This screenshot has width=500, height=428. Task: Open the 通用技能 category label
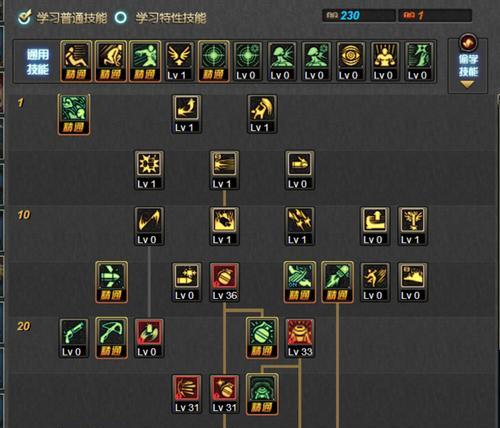click(38, 62)
